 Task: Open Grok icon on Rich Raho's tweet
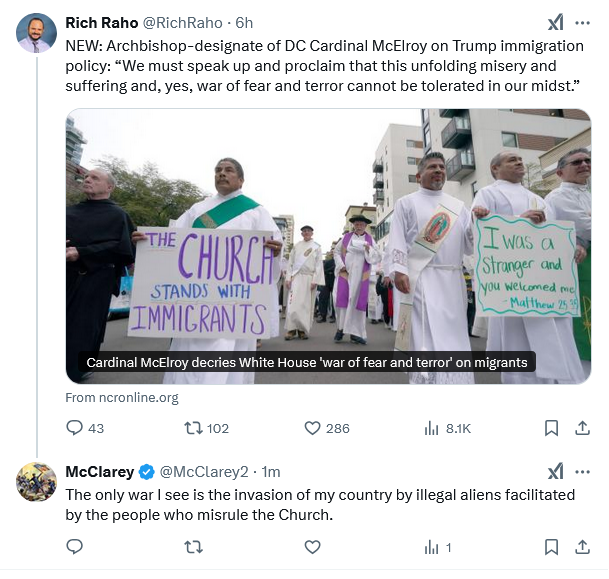pos(555,23)
